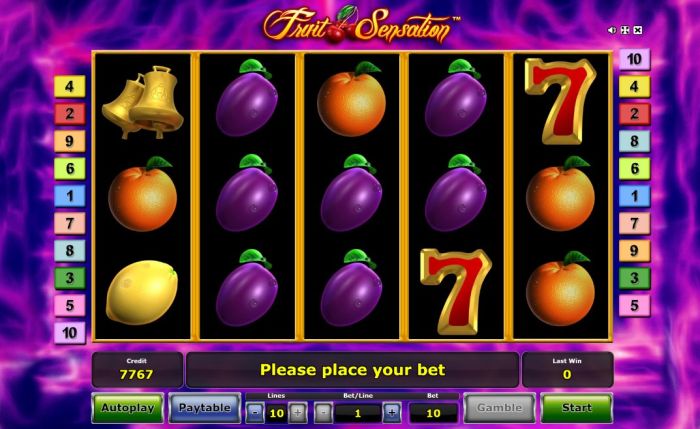700x429 pixels.
Task: Increase the number of lines with the plus button
Action: click(x=297, y=413)
